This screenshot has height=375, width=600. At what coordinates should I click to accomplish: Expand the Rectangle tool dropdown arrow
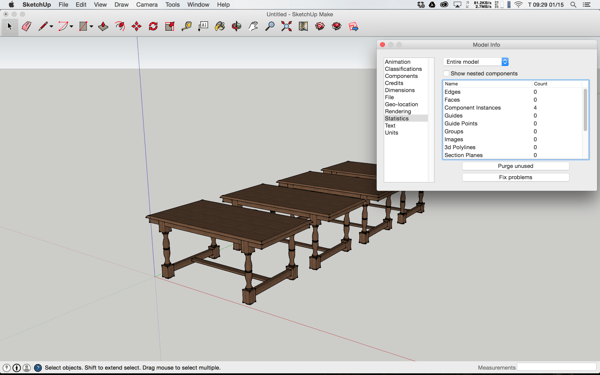(x=91, y=27)
